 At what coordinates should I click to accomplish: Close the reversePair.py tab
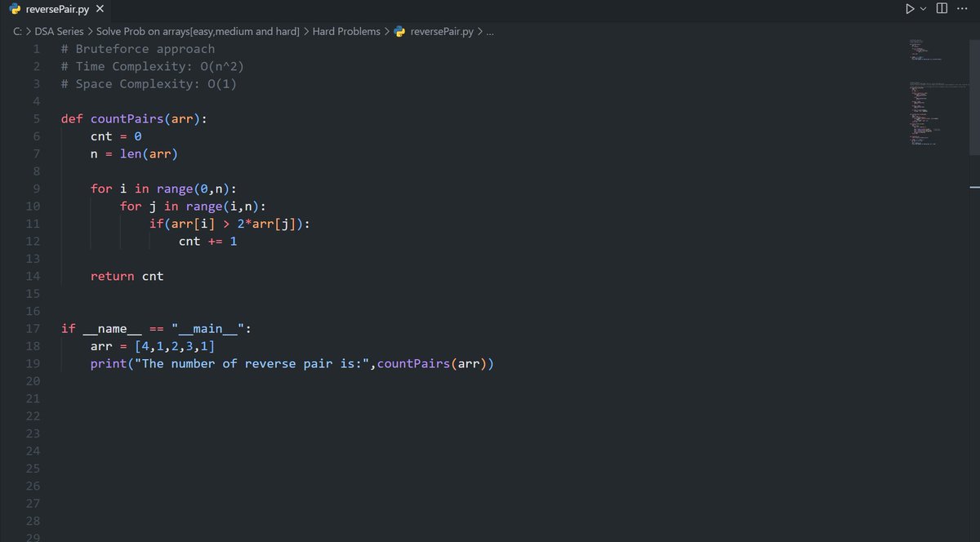point(100,10)
